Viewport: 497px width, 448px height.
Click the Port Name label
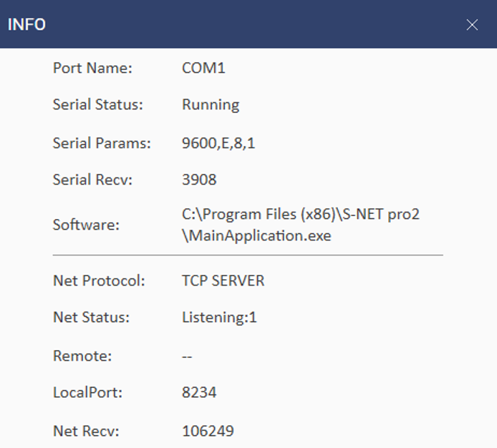click(92, 69)
